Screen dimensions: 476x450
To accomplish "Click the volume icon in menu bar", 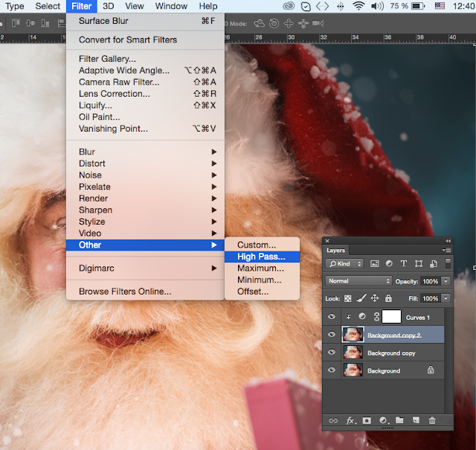I will point(377,6).
